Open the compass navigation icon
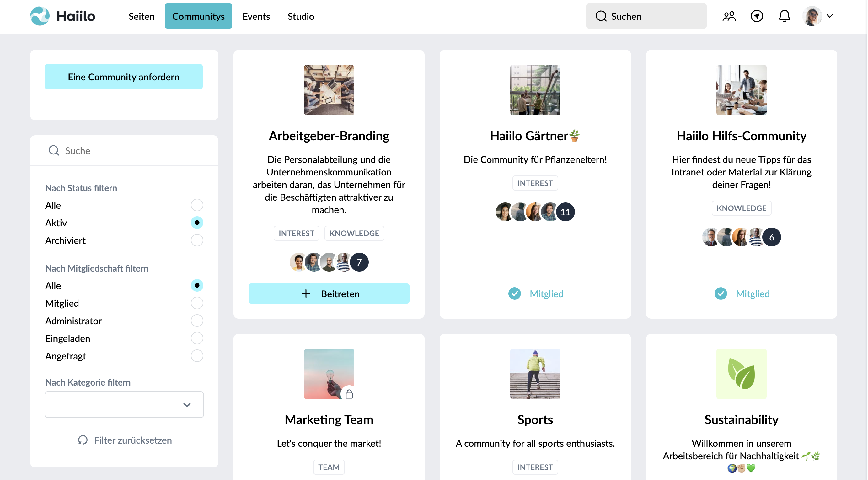This screenshot has height=480, width=868. pos(757,16)
